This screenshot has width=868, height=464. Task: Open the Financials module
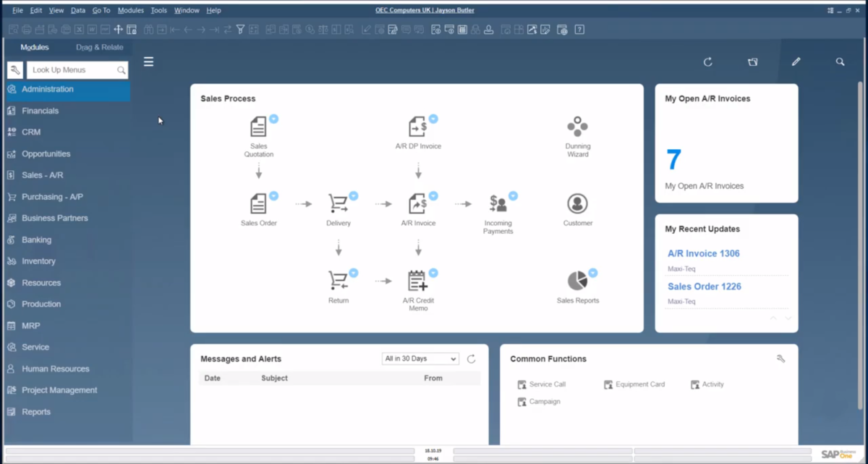pos(66,111)
